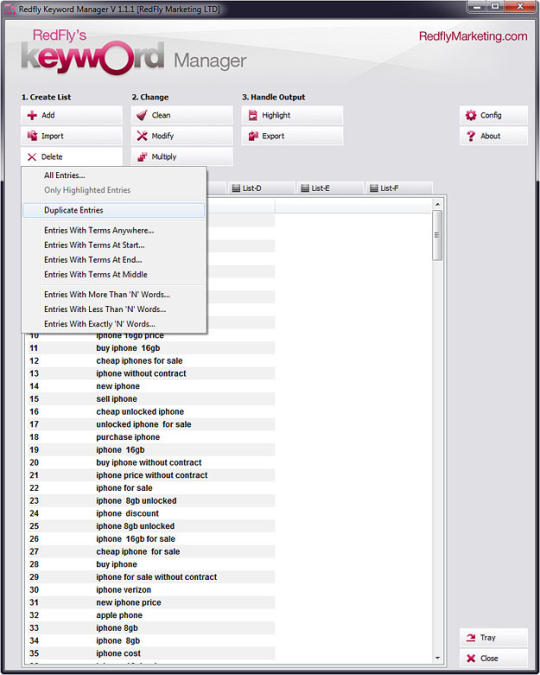Click the List-F tab icon
The height and width of the screenshot is (675, 540).
click(x=374, y=188)
